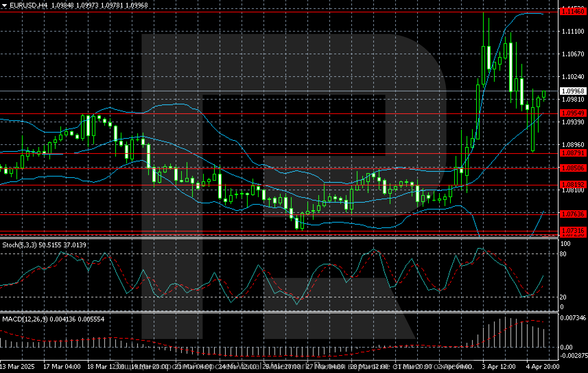Click the 1.09549 red level price tag
Viewport: 588px width, 373px height.
573,113
